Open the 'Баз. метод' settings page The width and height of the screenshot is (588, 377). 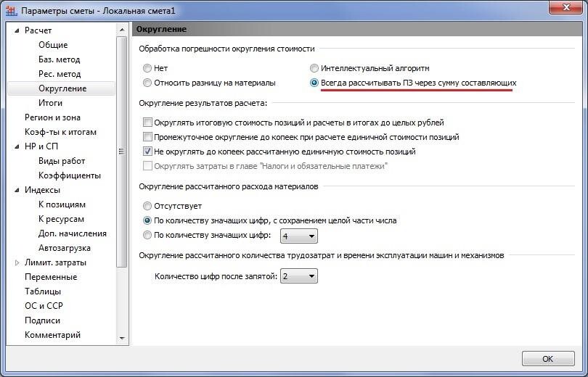coord(60,59)
